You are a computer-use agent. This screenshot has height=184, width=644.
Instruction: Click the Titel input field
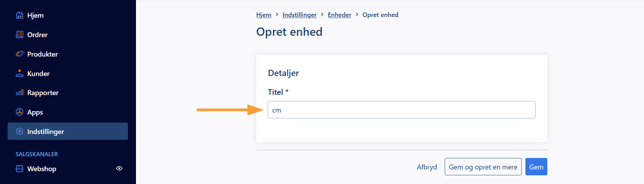pyautogui.click(x=401, y=110)
